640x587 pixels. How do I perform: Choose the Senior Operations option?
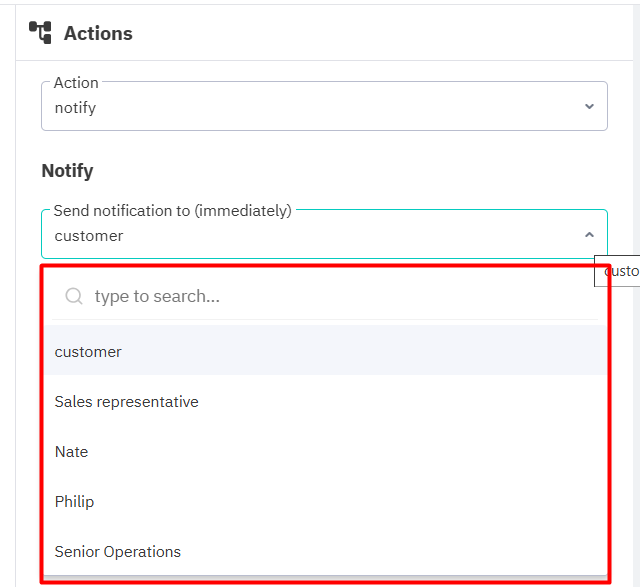118,552
